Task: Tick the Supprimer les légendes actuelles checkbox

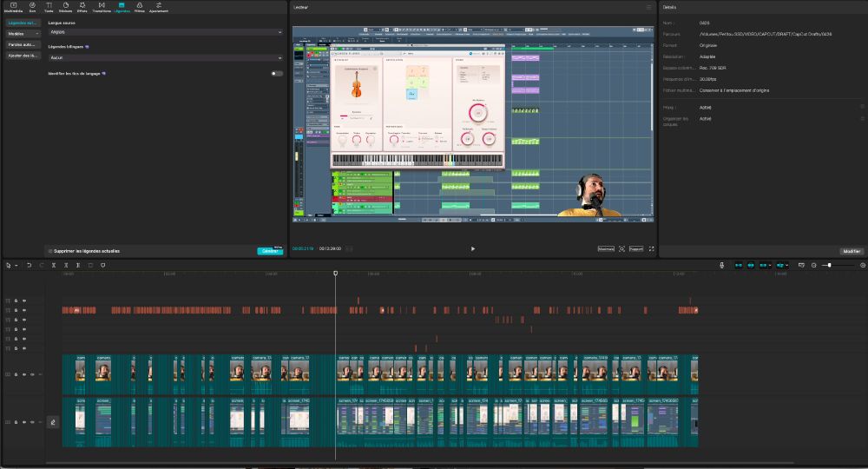Action: click(x=49, y=251)
